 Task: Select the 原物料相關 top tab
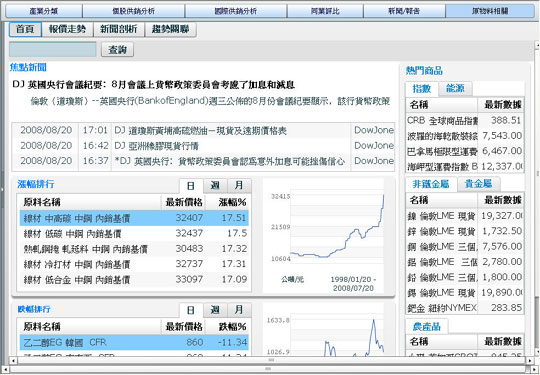tap(490, 11)
